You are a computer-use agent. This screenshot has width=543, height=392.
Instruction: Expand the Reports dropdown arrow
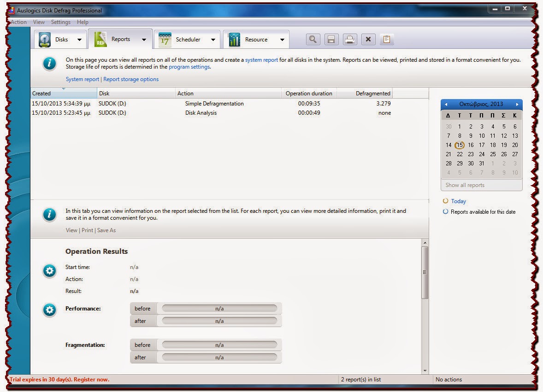tap(144, 40)
